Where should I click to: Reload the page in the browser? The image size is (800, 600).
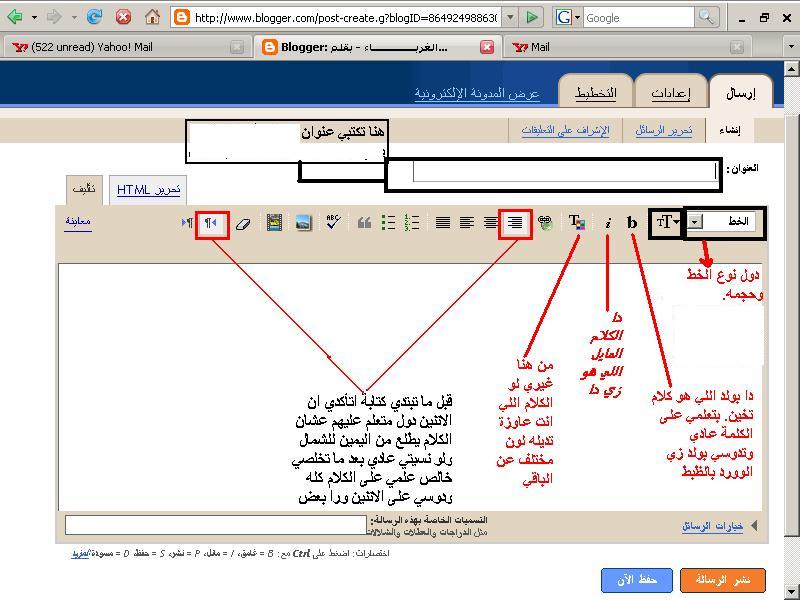coord(94,17)
